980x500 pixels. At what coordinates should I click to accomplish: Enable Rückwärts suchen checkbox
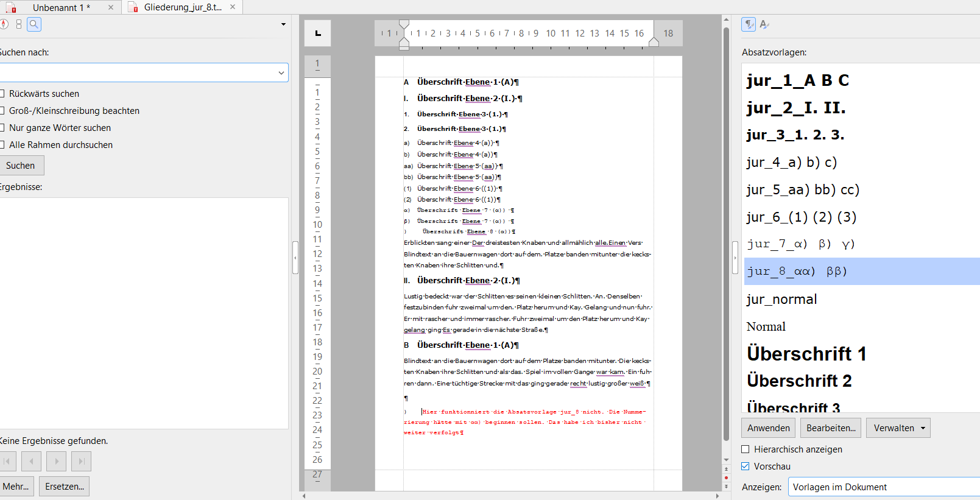coord(2,94)
